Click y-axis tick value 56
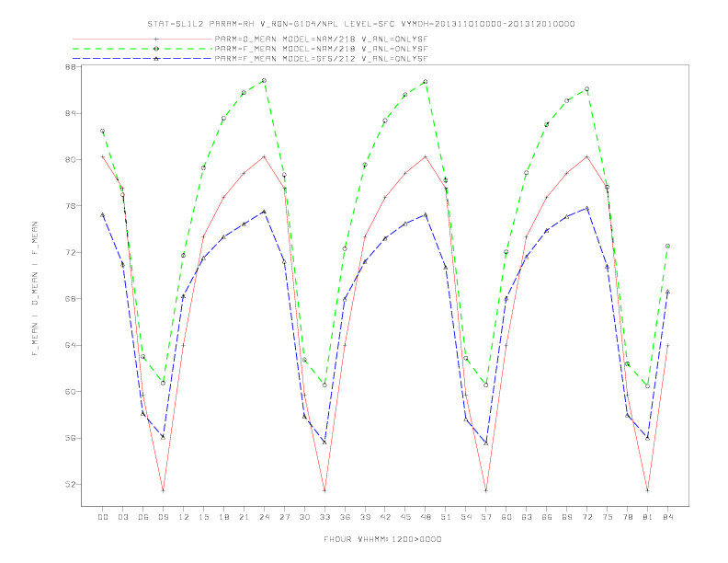The image size is (728, 563). point(70,438)
